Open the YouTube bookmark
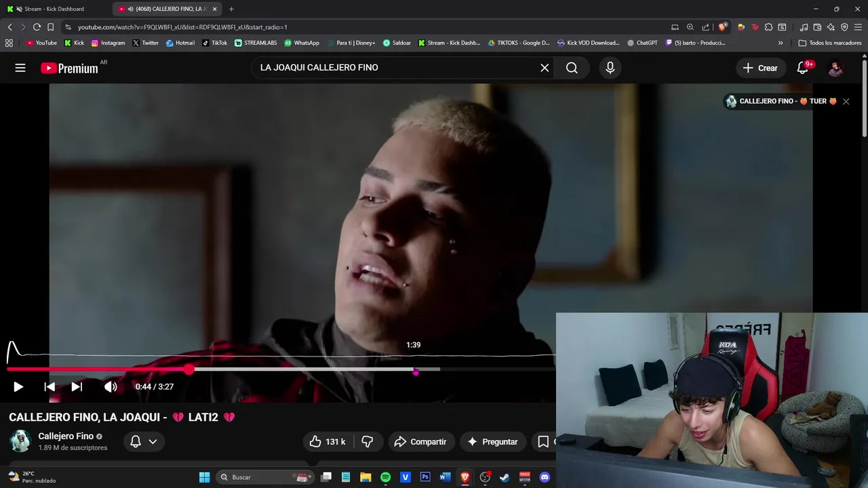 41,43
